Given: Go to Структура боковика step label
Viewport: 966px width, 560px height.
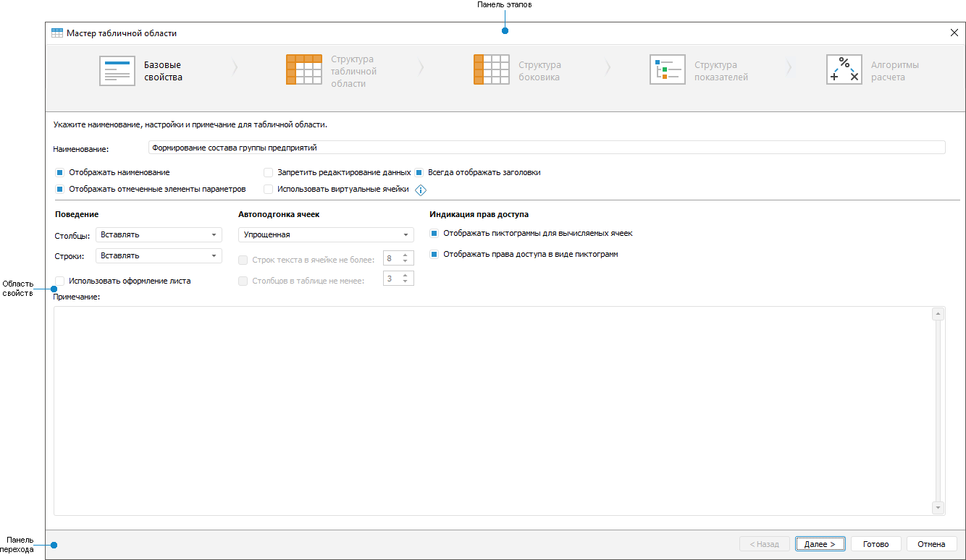Looking at the screenshot, I should (x=539, y=71).
